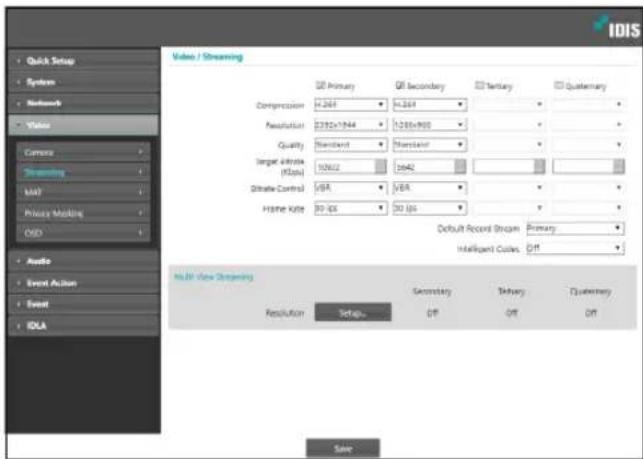Open Secondary Quality dropdown
The height and width of the screenshot is (459, 643).
tap(430, 145)
